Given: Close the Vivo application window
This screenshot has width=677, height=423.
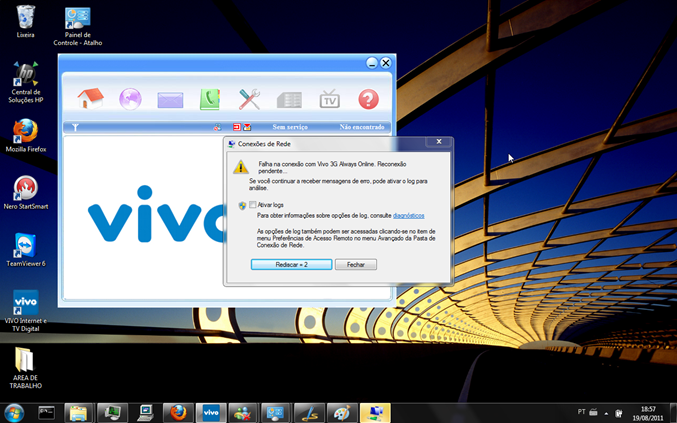Looking at the screenshot, I should [386, 63].
